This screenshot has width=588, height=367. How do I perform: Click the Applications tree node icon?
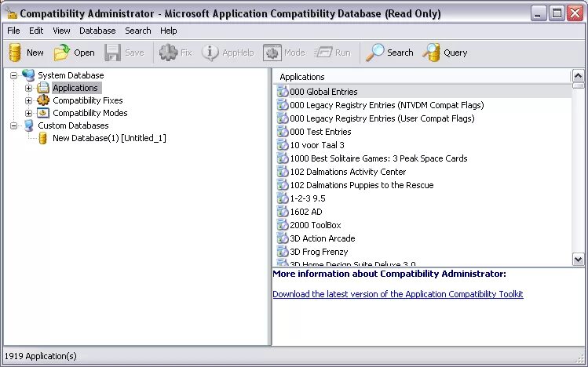42,88
